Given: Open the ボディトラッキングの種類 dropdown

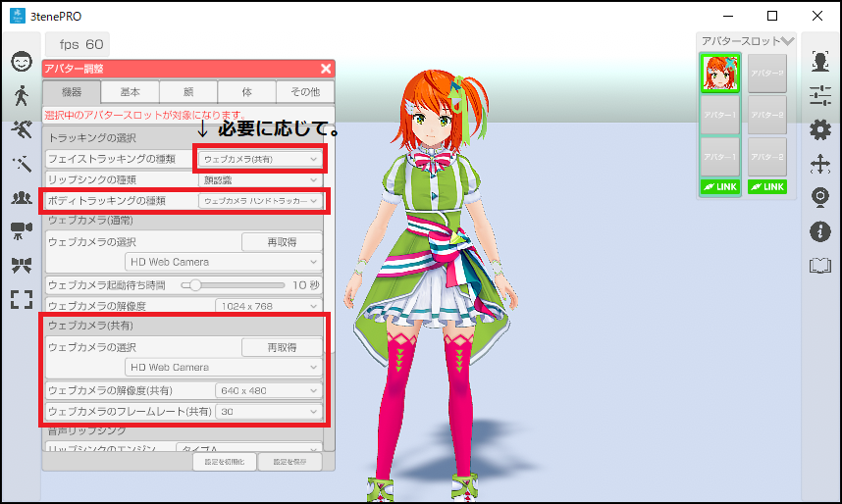Looking at the screenshot, I should 260,201.
